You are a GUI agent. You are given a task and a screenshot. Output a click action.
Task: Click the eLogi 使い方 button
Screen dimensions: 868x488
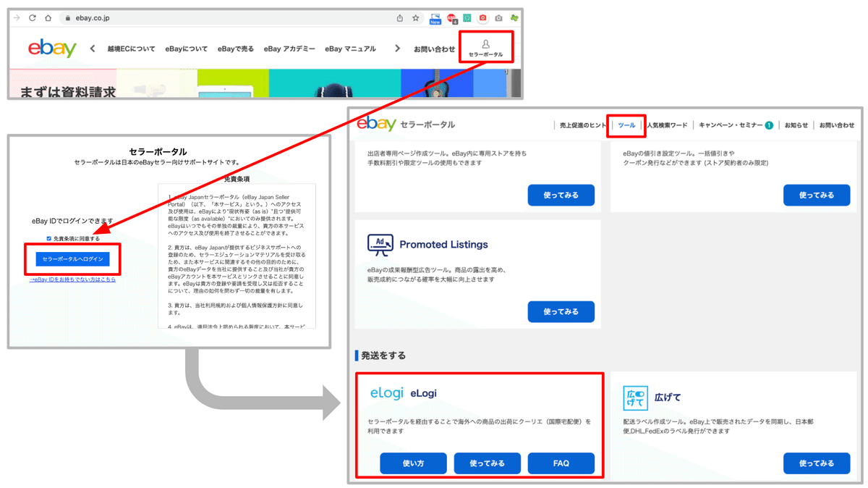click(414, 463)
